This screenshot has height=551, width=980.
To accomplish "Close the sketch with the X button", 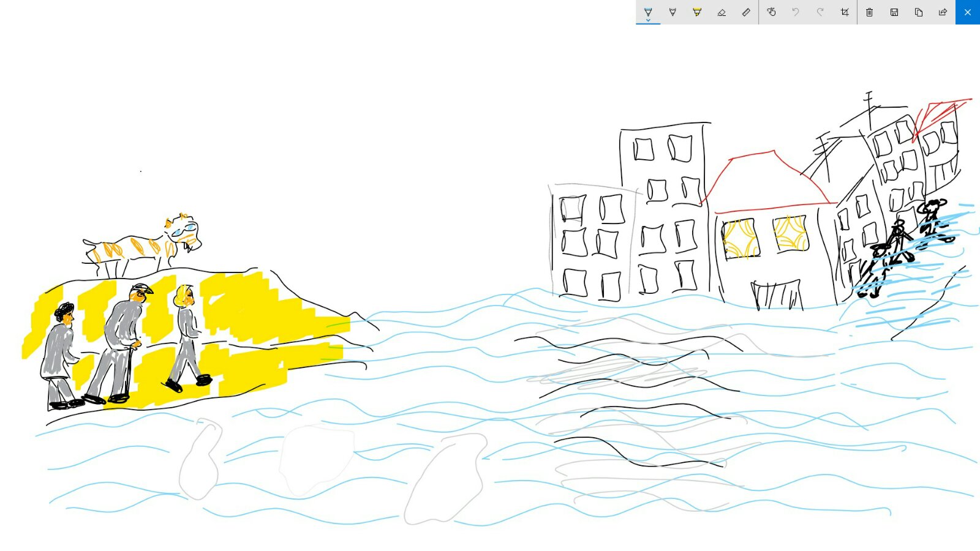I will tap(968, 12).
